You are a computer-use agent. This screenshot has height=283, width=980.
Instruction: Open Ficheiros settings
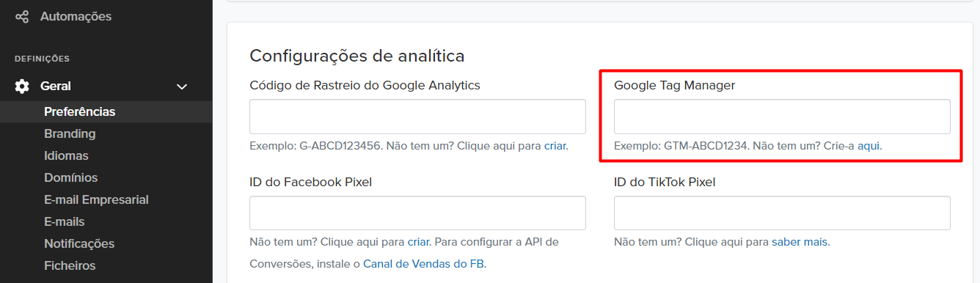point(70,265)
